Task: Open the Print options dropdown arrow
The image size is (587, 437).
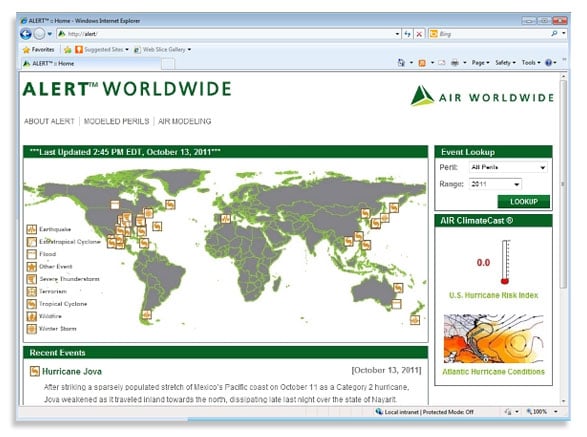Action: 465,63
